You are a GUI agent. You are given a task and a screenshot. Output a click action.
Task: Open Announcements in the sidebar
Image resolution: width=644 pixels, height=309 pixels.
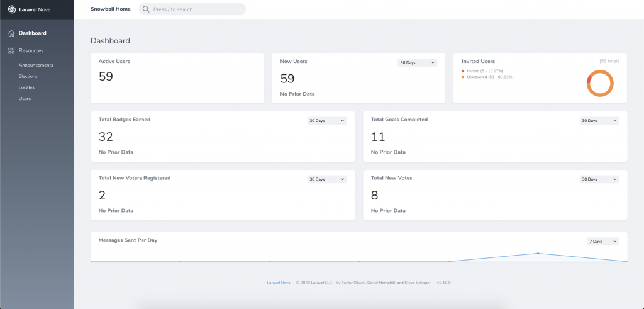[x=36, y=65]
